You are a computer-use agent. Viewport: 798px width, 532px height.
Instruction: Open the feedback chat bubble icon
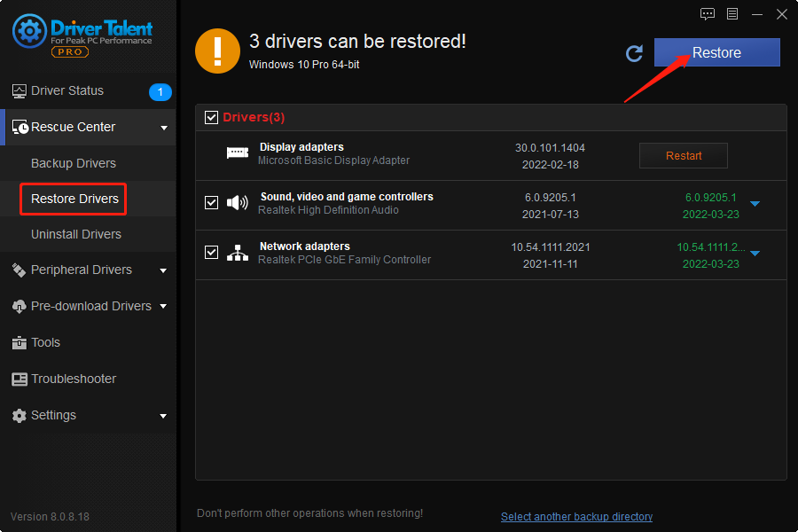click(708, 14)
